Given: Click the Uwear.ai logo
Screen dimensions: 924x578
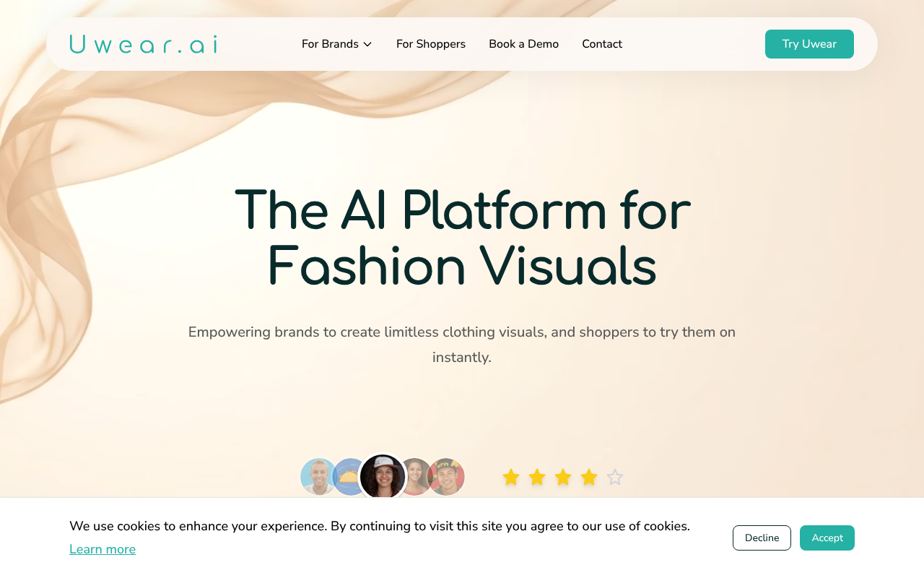Looking at the screenshot, I should pyautogui.click(x=143, y=44).
